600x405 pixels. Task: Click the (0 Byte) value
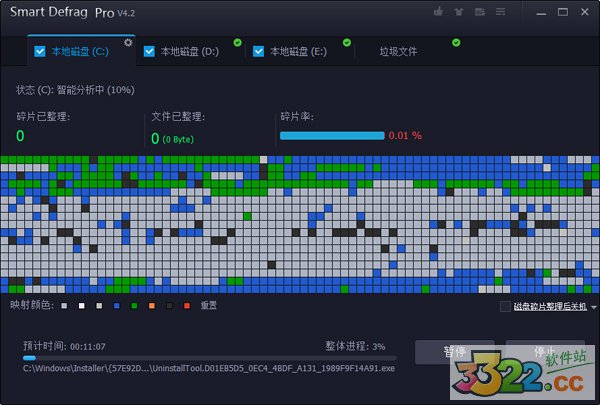(178, 139)
